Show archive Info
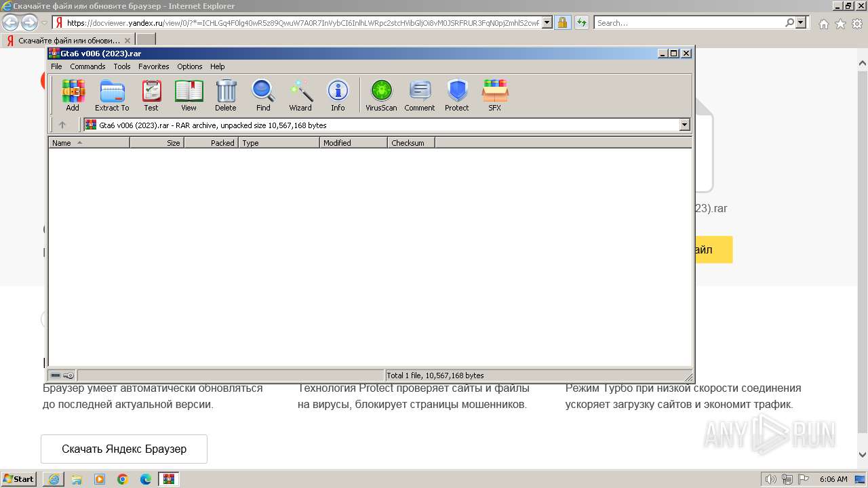 point(338,95)
